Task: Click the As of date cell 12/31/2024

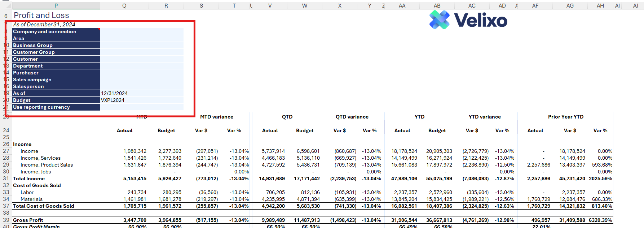Action: (x=141, y=93)
